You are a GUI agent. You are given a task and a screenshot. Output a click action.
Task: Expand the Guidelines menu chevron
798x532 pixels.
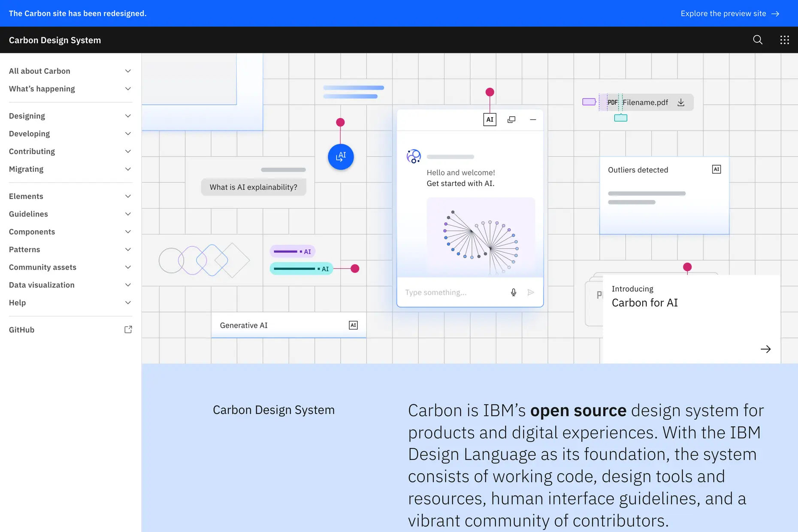[x=128, y=214]
